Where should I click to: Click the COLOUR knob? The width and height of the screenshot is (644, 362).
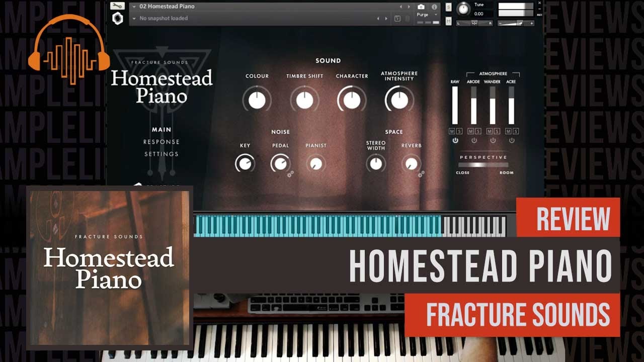[x=257, y=100]
